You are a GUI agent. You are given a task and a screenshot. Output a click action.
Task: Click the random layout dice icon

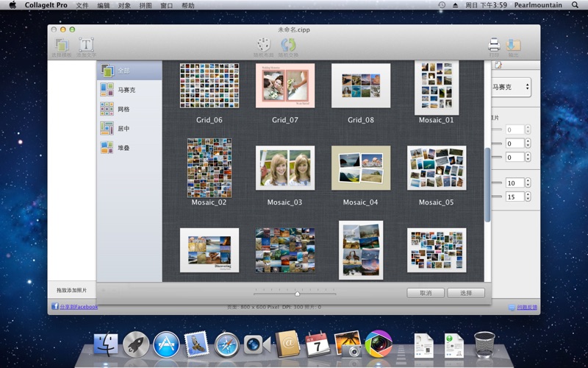[x=263, y=44]
